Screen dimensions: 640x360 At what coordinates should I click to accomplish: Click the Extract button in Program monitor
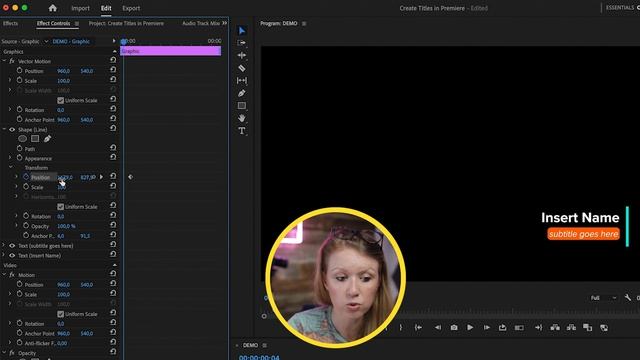point(571,327)
